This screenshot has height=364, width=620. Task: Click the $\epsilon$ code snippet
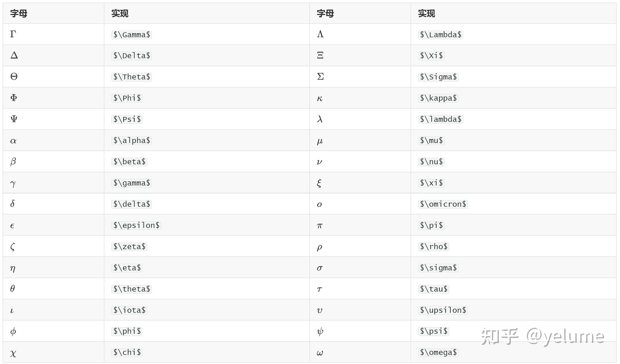click(x=136, y=225)
